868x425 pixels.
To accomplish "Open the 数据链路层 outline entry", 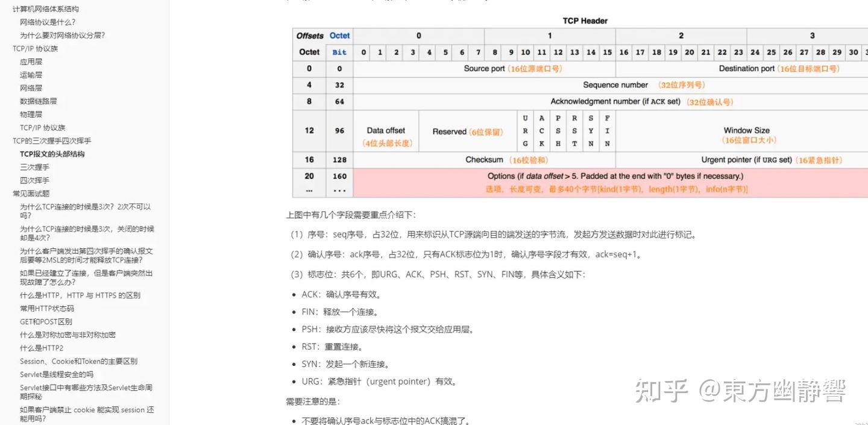I will tap(38, 101).
